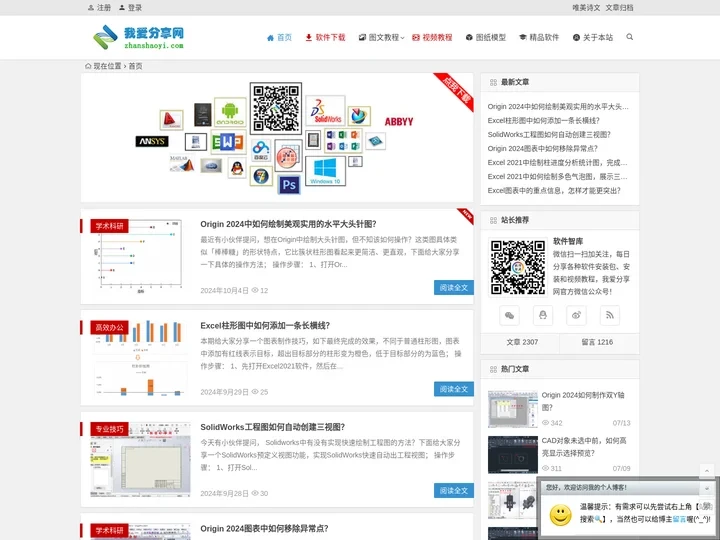
Task: Open the 关于本站 menu item
Action: point(593,37)
